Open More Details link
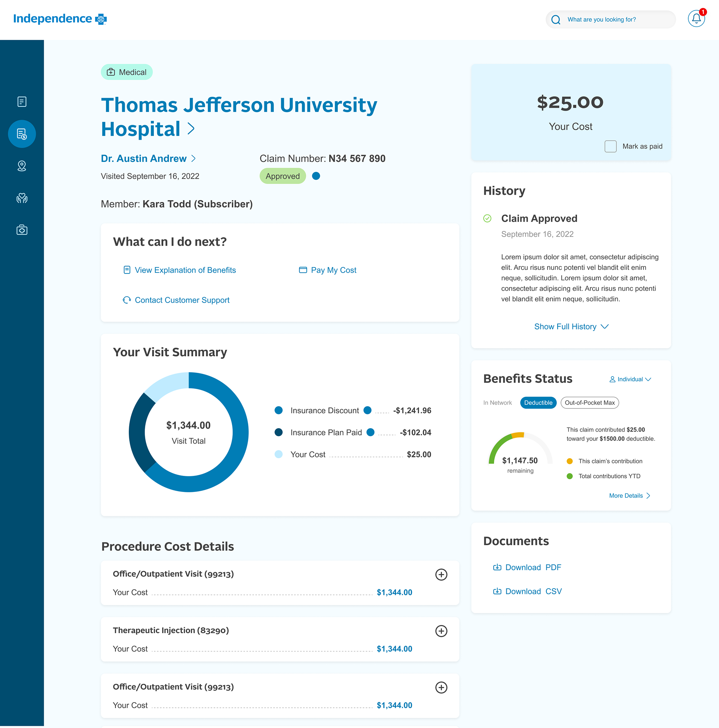The height and width of the screenshot is (728, 719). (626, 495)
